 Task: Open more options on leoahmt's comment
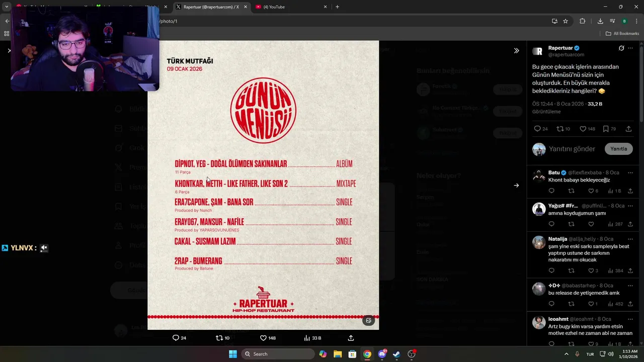pos(630,319)
